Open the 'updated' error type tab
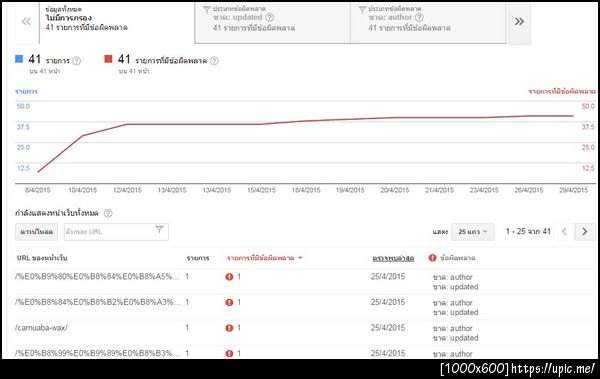 coord(272,22)
